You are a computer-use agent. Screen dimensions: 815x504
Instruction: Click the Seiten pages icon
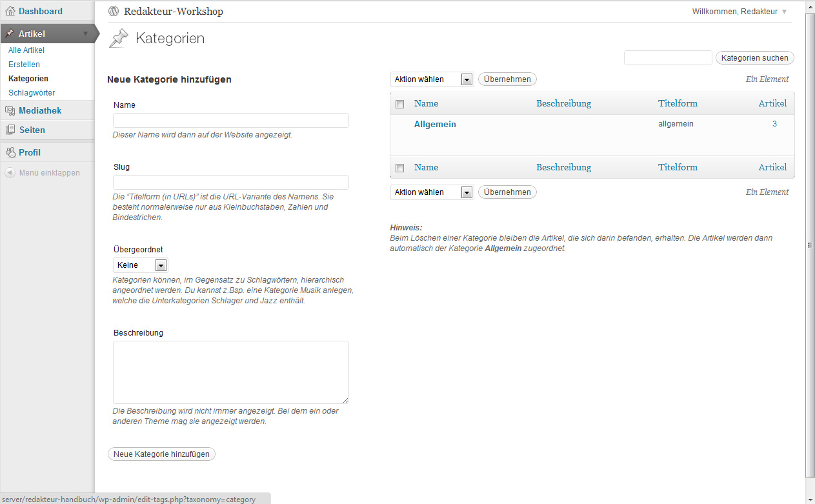[x=10, y=130]
